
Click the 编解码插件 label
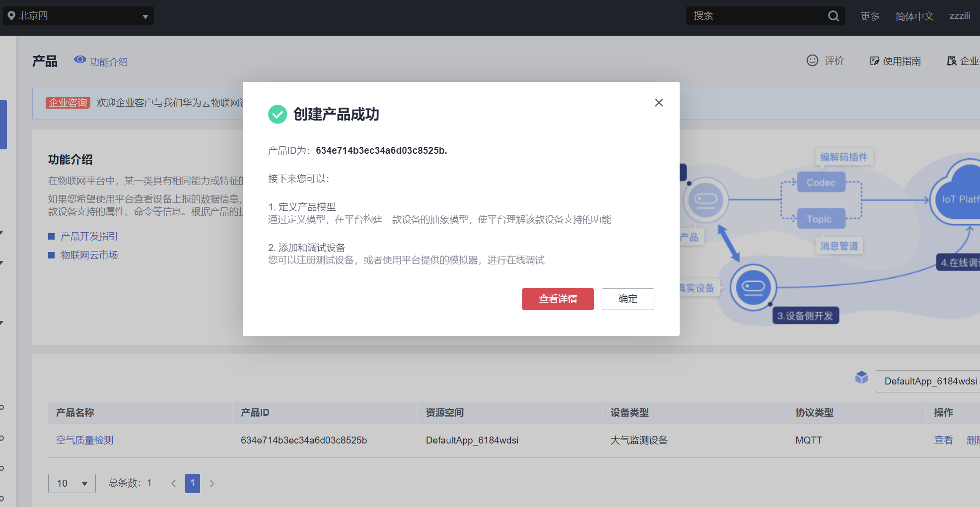[844, 157]
